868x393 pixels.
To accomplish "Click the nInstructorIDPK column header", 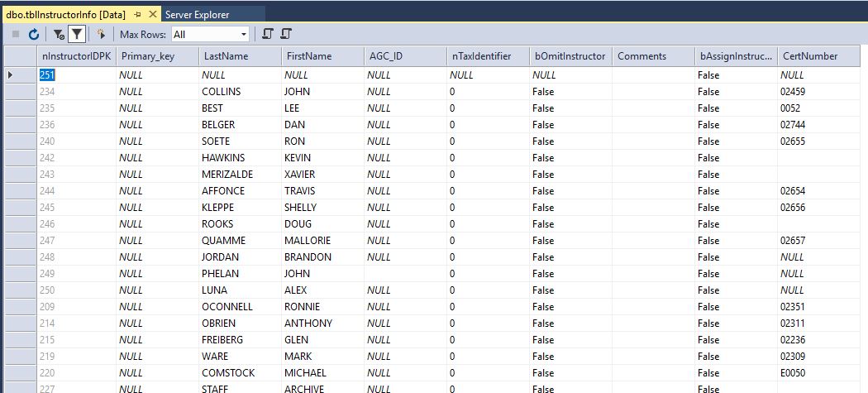I will pos(74,56).
